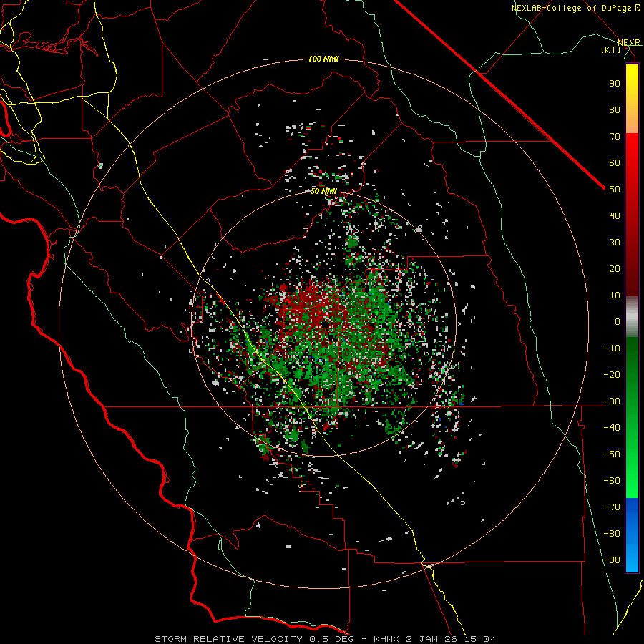Click the -40 value on the velocity scale
The image size is (644, 644).
[612, 428]
